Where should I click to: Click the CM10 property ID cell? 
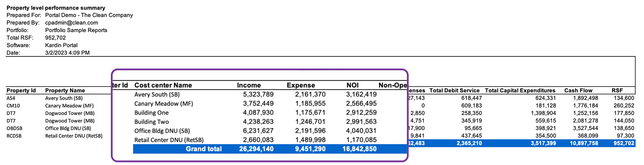pos(13,106)
